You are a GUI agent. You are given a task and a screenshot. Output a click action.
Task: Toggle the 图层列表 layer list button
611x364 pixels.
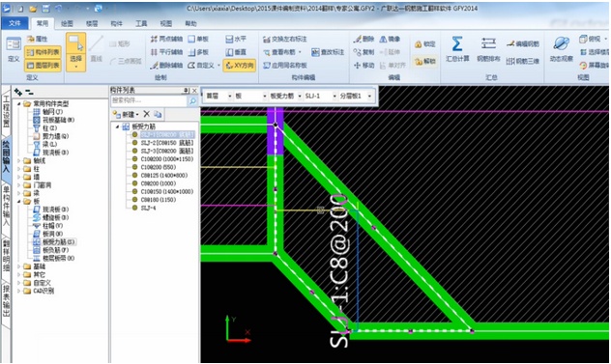coord(43,66)
